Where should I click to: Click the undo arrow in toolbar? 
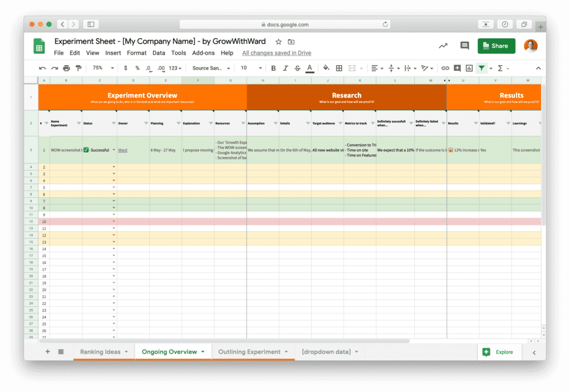42,68
